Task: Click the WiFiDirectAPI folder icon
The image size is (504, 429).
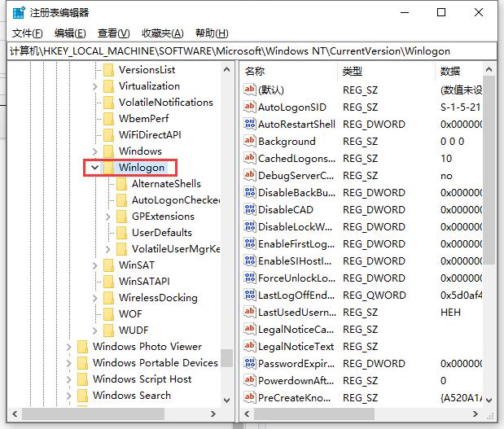Action: point(108,135)
